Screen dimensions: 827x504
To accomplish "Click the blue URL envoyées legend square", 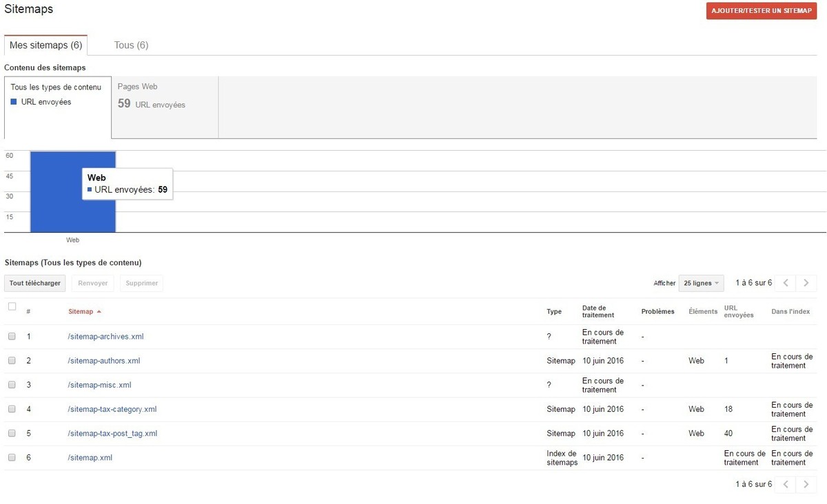I will [14, 103].
